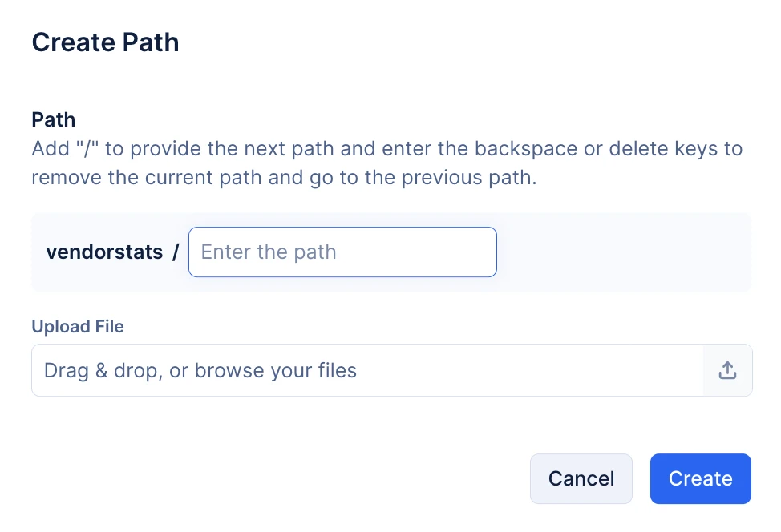The image size is (781, 532).
Task: Click the word "backspace" in the path instructions
Action: pyautogui.click(x=525, y=149)
